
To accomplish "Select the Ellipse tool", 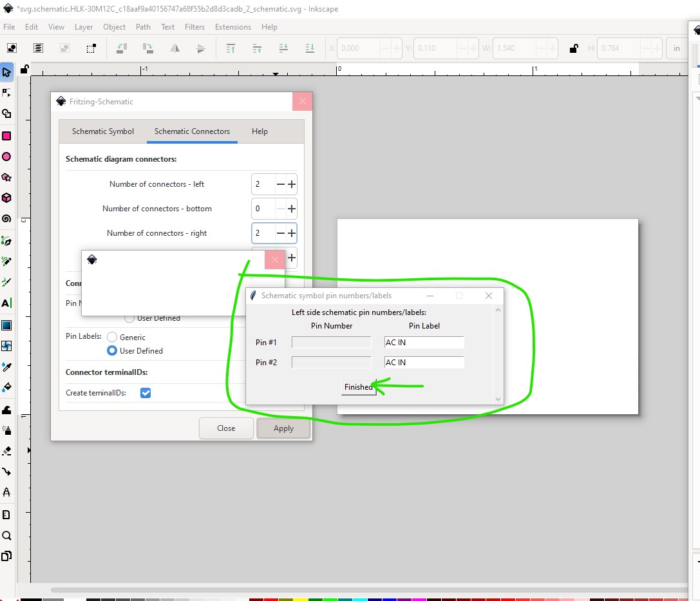I will coord(6,157).
